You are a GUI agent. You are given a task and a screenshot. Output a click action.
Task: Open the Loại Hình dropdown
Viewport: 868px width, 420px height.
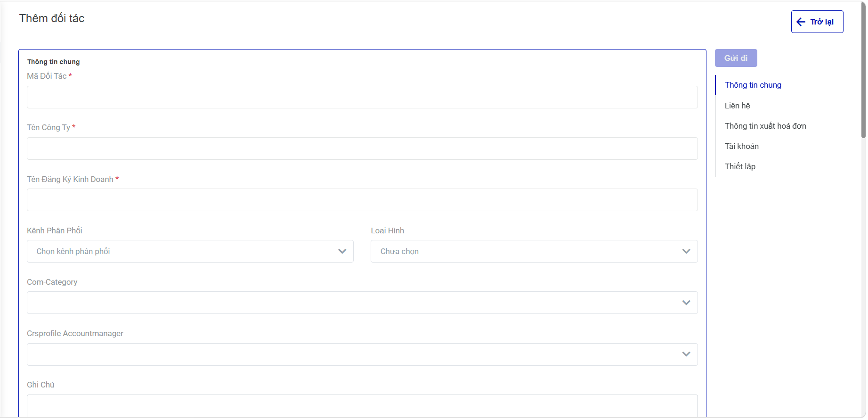point(534,251)
